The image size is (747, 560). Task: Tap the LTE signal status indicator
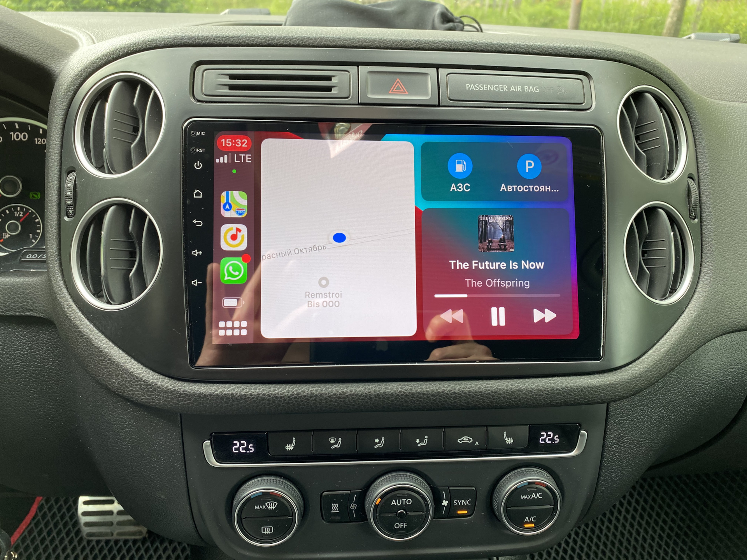click(x=234, y=157)
